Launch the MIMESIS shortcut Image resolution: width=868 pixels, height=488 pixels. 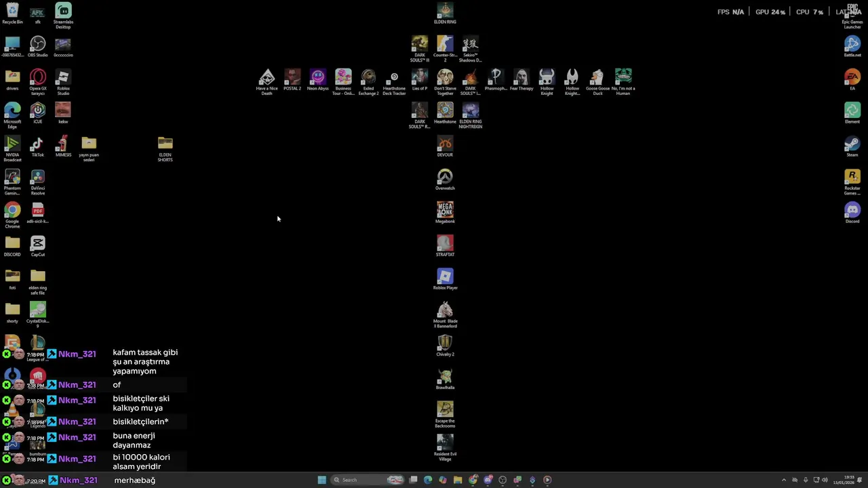tap(63, 146)
